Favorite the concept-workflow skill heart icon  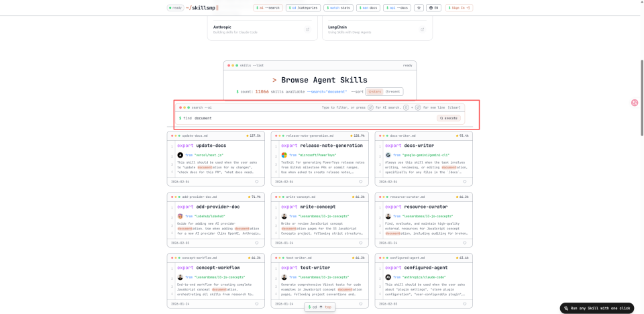coord(257,304)
